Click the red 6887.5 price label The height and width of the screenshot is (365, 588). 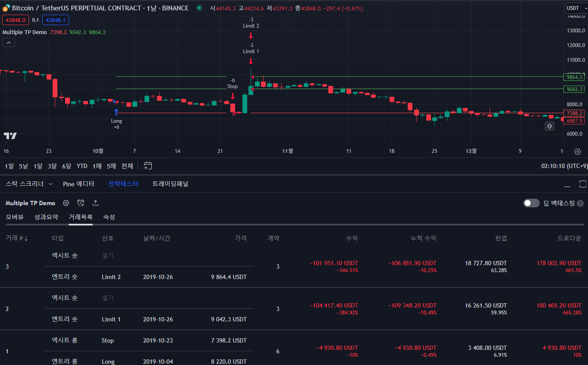click(574, 121)
